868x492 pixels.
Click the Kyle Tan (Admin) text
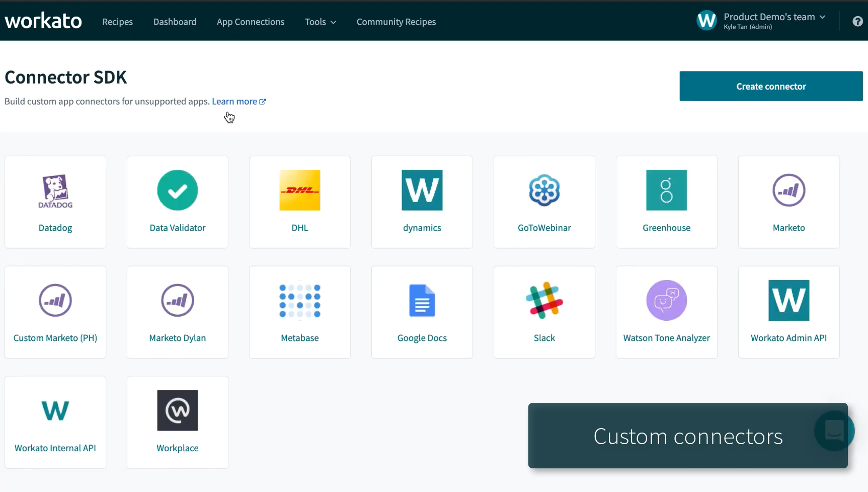pos(748,27)
